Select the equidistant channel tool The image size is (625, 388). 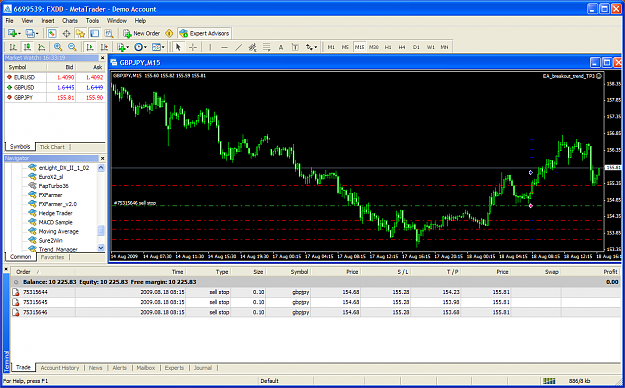[252, 47]
